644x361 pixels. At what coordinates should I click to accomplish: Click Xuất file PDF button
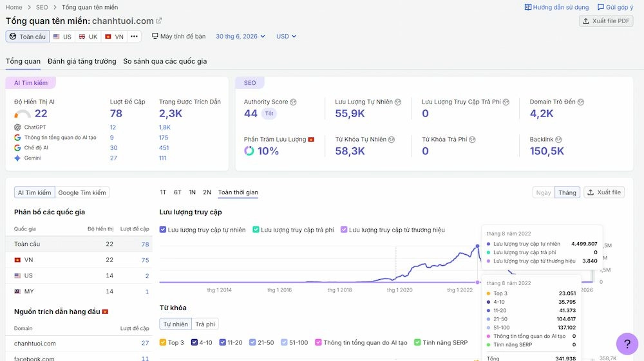click(x=606, y=21)
